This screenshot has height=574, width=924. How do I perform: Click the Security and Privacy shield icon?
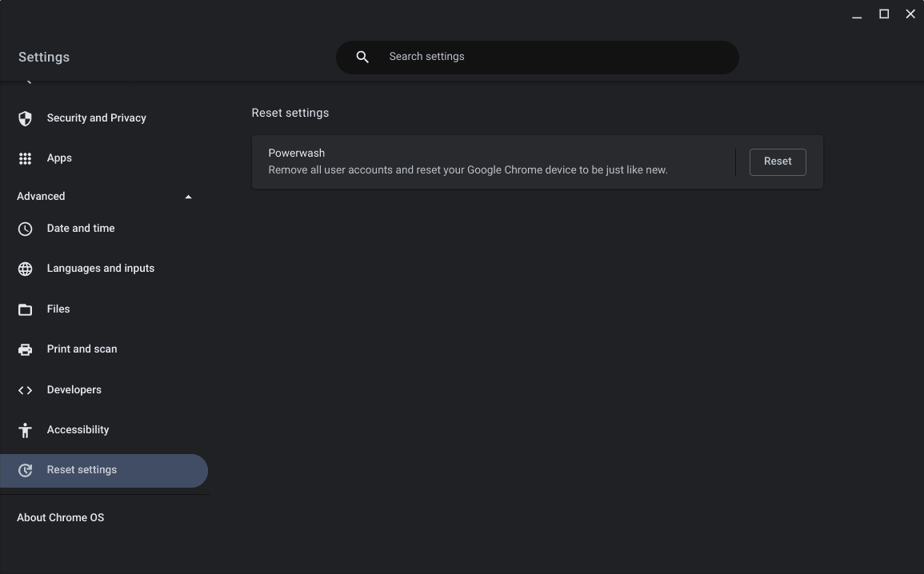25,118
